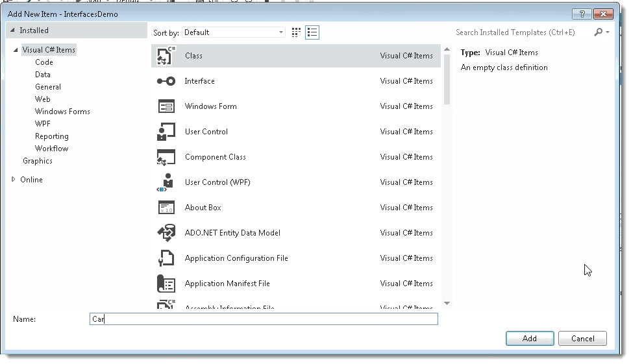
Task: Click the search magnifier icon
Action: tap(599, 32)
